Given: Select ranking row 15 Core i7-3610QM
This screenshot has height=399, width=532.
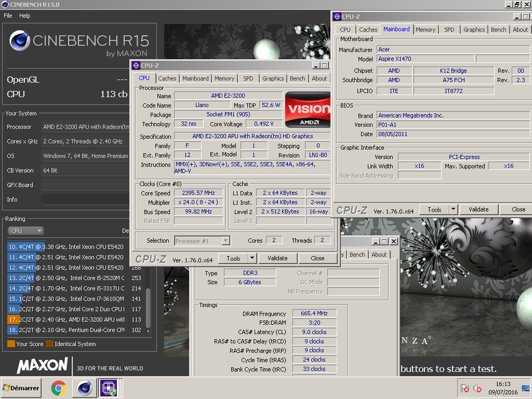Looking at the screenshot, I should click(x=75, y=299).
